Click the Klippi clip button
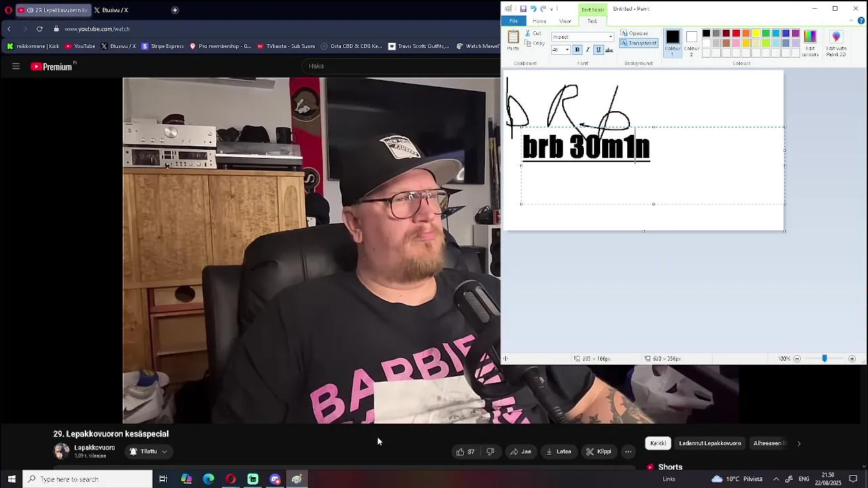 (x=599, y=452)
